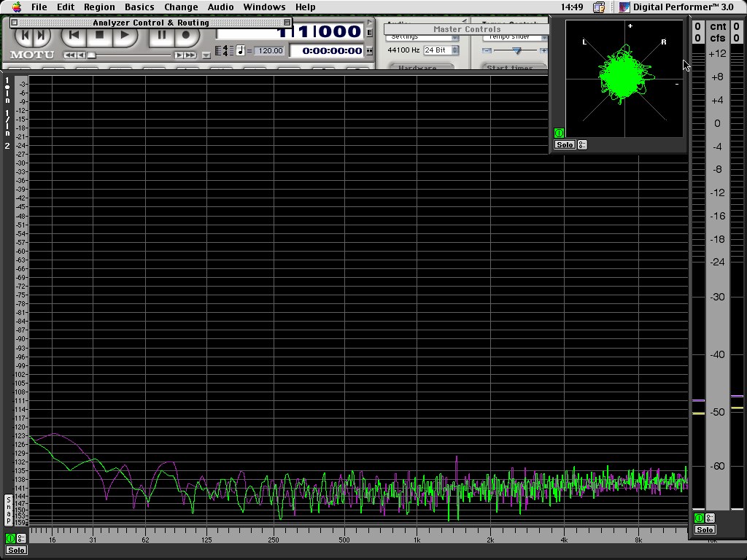This screenshot has width=747, height=560.
Task: Open the Change menu
Action: (181, 7)
